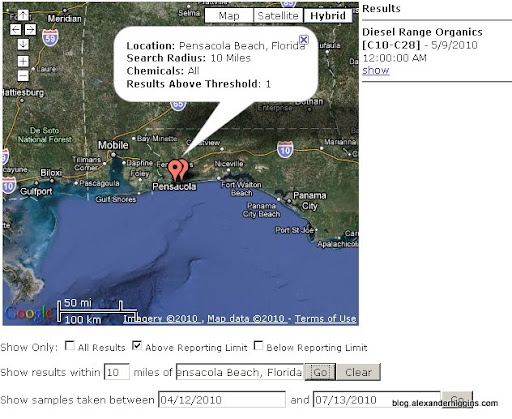Image resolution: width=512 pixels, height=419 pixels.
Task: Switch to Satellite view
Action: tap(278, 16)
